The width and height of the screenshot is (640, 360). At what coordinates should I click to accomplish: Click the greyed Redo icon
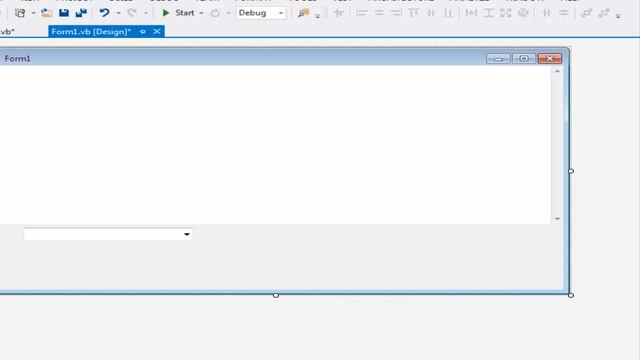(x=132, y=13)
